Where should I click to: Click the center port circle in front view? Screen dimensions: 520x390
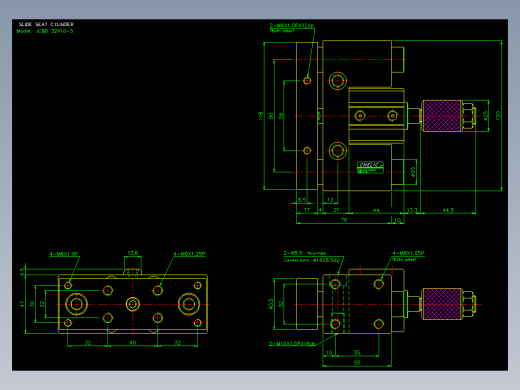pyautogui.click(x=133, y=304)
